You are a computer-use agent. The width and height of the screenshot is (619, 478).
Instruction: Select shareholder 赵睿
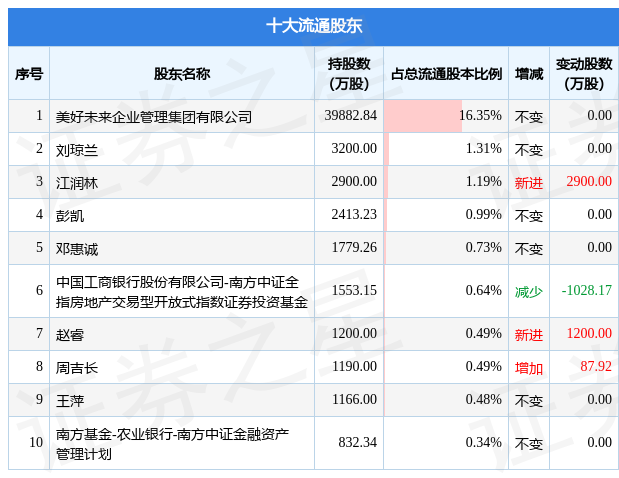tap(70, 334)
